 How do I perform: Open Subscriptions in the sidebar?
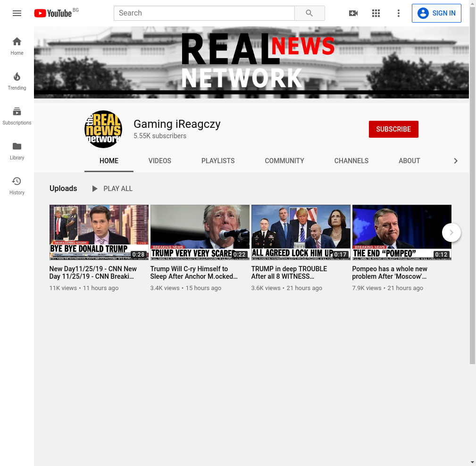(x=17, y=116)
